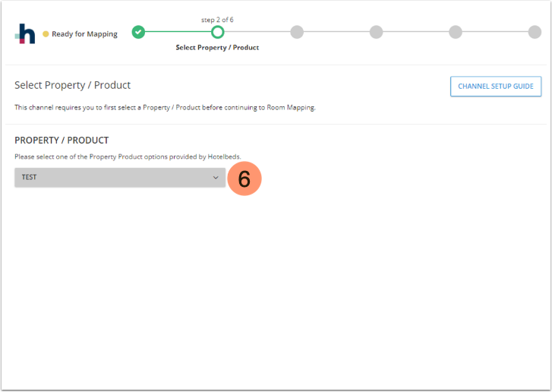Select the current step two circle
The image size is (552, 392).
click(x=217, y=32)
